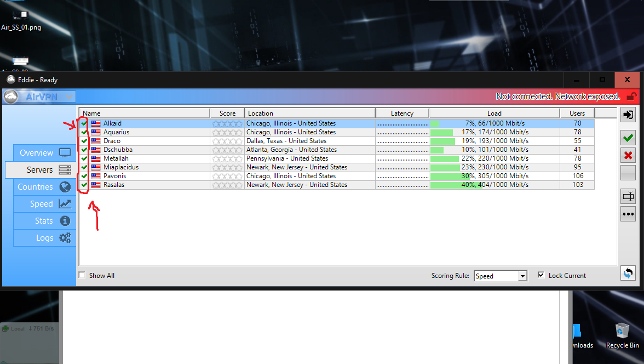Click the green check next to Aquarius
The width and height of the screenshot is (644, 364).
coord(84,132)
